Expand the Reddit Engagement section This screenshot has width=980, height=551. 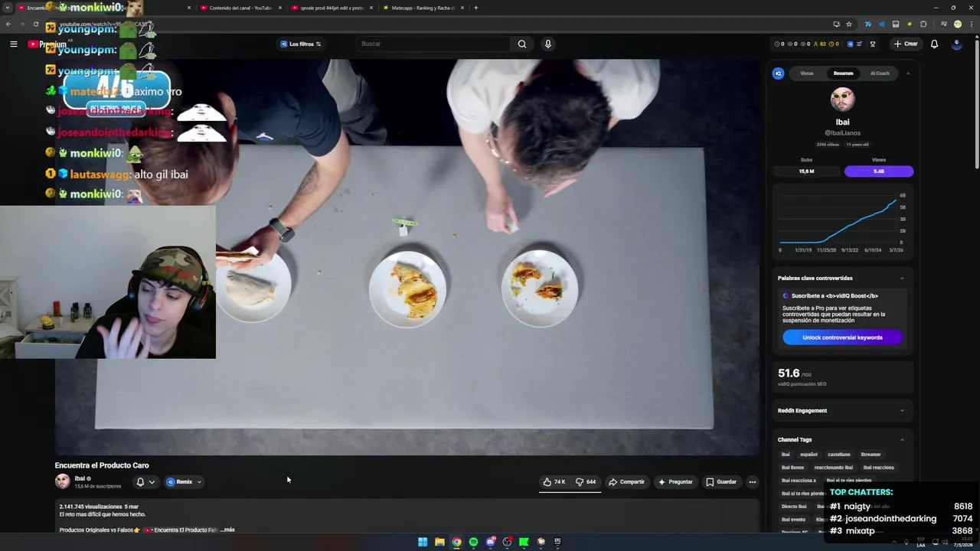902,411
